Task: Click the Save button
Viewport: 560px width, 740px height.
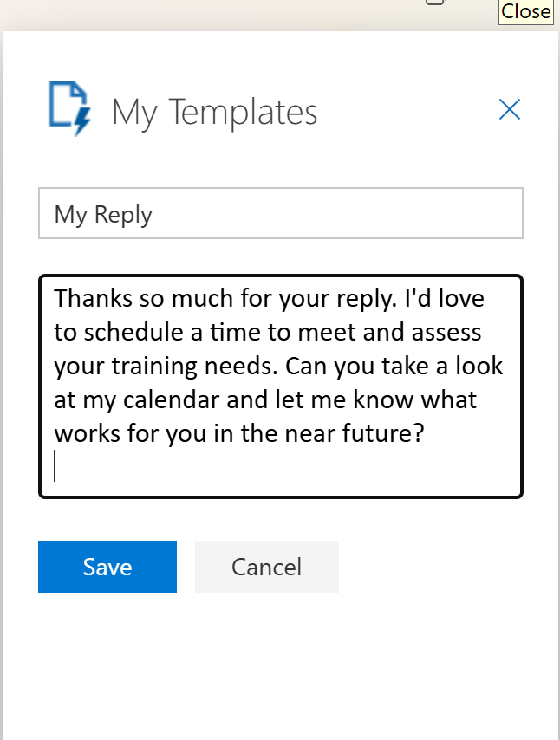Action: (x=107, y=567)
